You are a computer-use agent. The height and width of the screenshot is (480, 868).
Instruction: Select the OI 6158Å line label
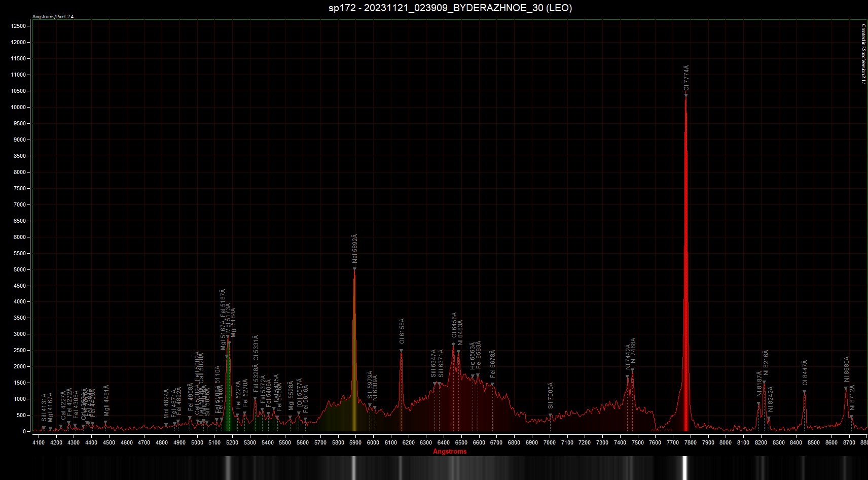402,331
